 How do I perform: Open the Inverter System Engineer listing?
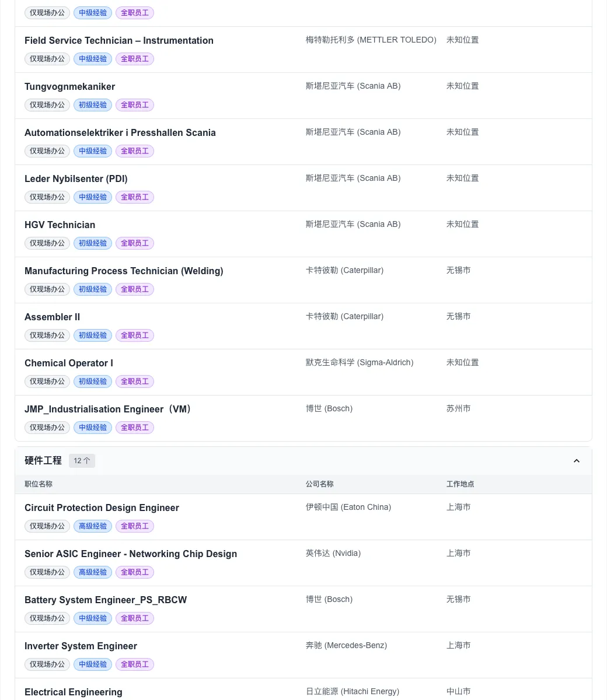point(81,646)
